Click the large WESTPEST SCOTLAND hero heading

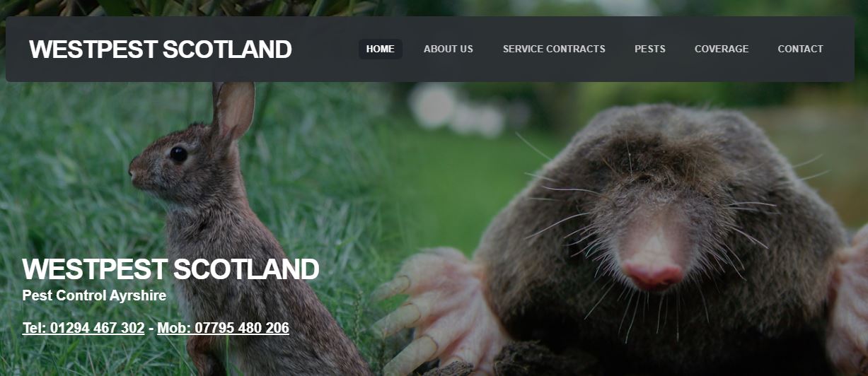pyautogui.click(x=170, y=269)
